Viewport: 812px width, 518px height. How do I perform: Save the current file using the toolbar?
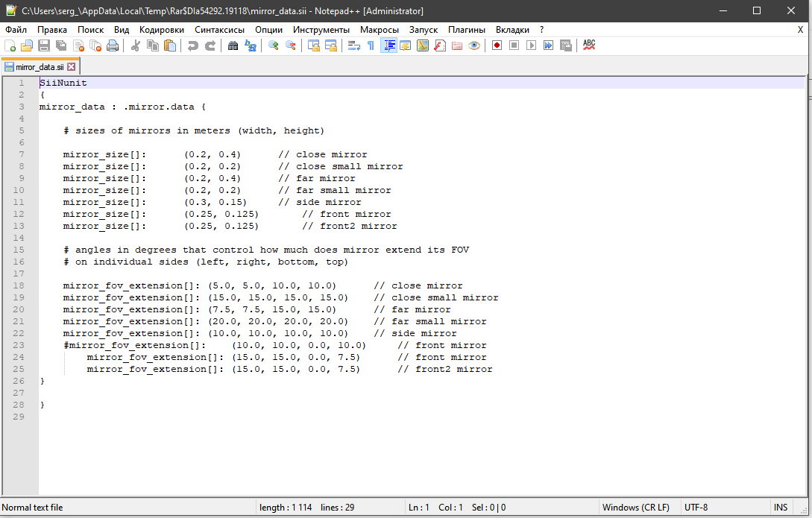[44, 45]
